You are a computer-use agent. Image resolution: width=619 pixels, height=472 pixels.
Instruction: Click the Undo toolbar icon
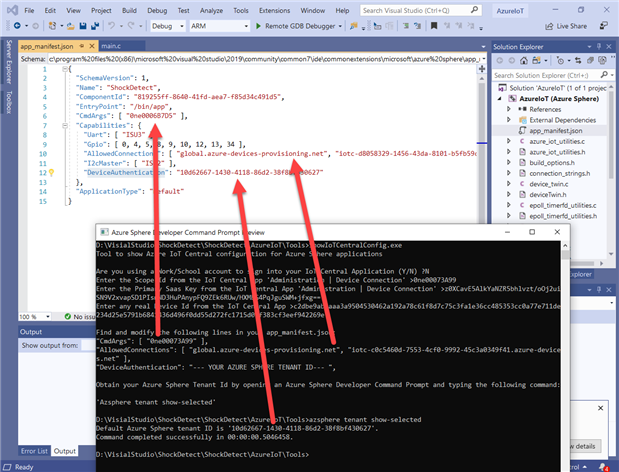111,26
